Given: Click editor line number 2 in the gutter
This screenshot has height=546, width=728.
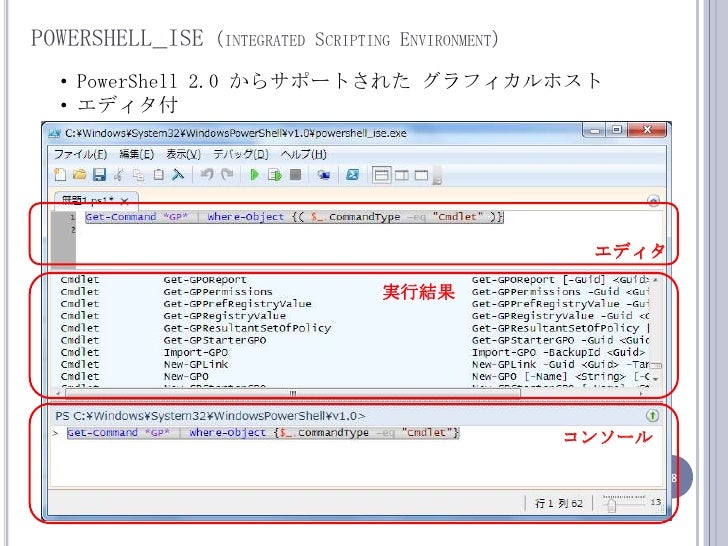Looking at the screenshot, I should pyautogui.click(x=73, y=229).
